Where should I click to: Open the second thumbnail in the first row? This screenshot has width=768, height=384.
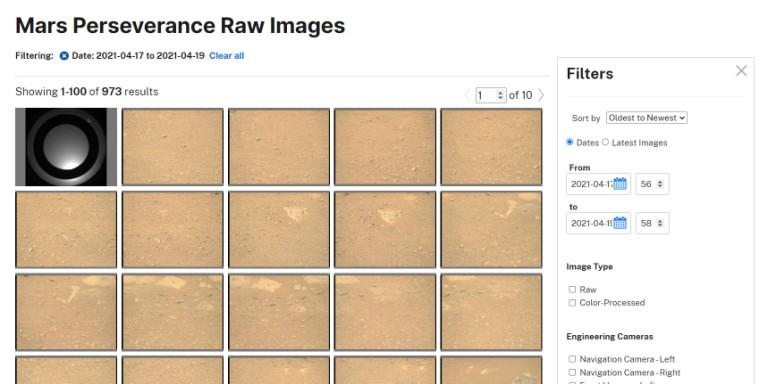point(172,147)
